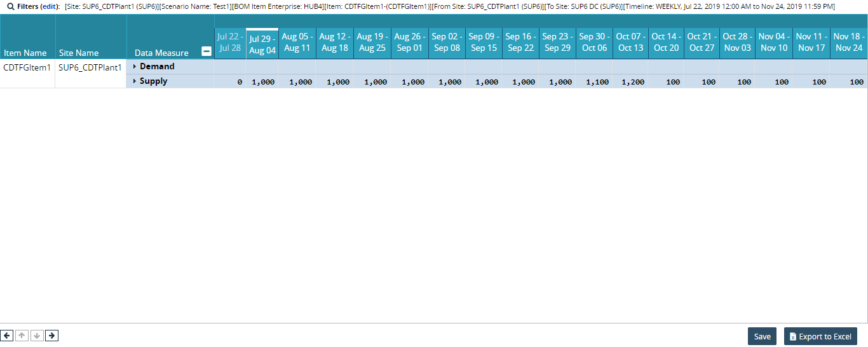The image size is (868, 347).
Task: Click the right arrow navigation icon
Action: click(x=52, y=336)
